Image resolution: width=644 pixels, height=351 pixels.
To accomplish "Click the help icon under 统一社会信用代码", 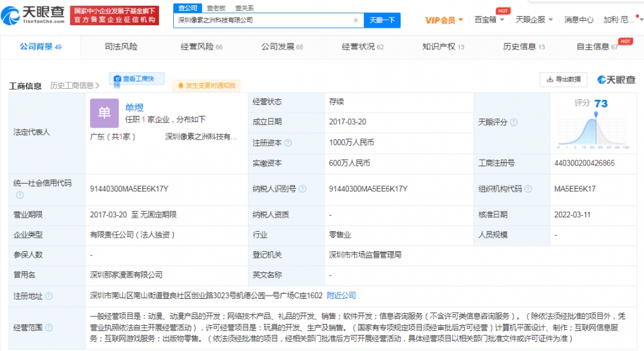I will click(x=20, y=195).
